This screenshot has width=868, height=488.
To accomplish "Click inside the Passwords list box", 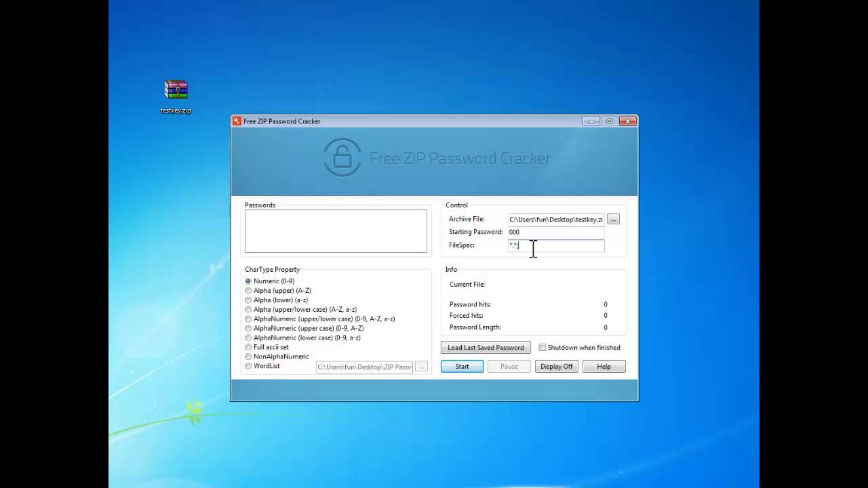I will [x=336, y=231].
